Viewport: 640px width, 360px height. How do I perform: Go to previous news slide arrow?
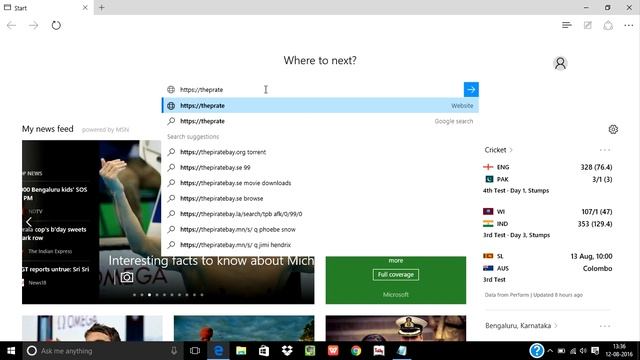click(x=29, y=222)
